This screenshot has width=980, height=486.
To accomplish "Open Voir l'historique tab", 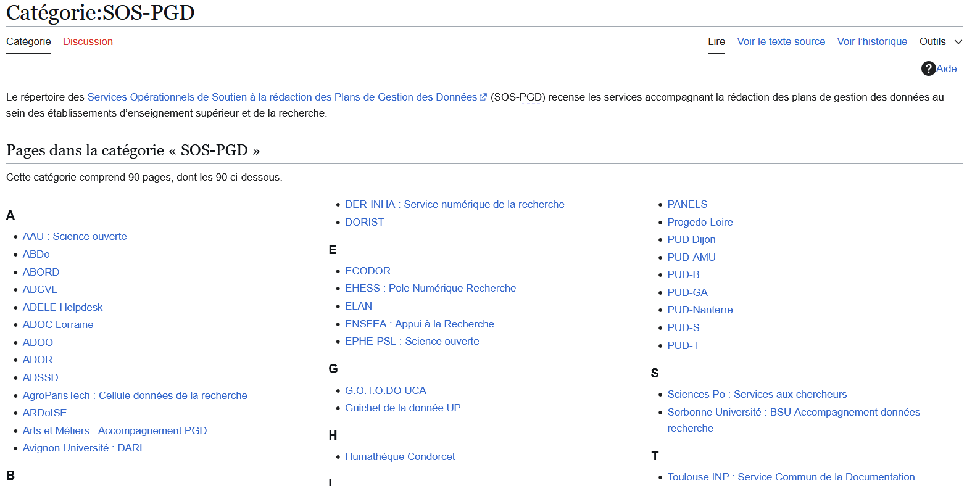I will coord(871,41).
